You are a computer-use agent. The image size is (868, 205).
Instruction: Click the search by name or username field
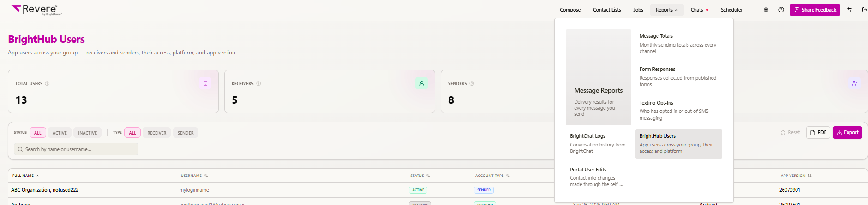tap(76, 149)
